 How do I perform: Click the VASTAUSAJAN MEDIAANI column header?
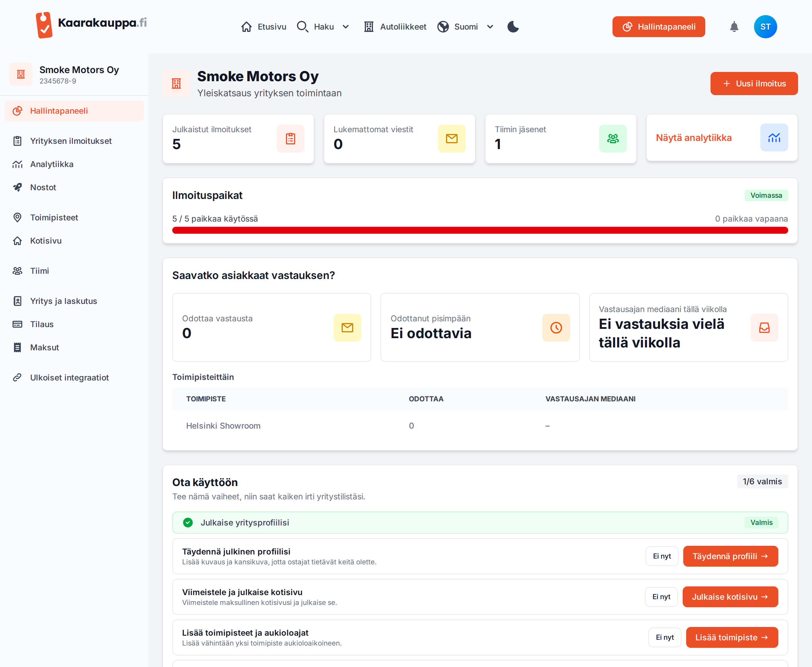pyautogui.click(x=590, y=399)
